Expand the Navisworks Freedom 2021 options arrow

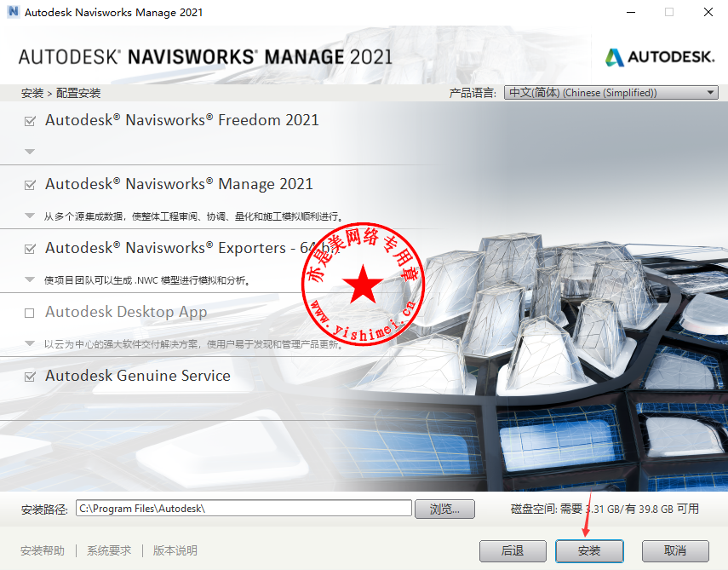pos(30,152)
